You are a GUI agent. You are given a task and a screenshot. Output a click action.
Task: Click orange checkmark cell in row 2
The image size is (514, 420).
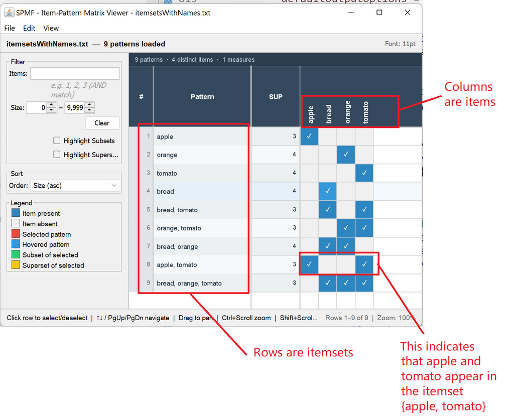coord(346,155)
